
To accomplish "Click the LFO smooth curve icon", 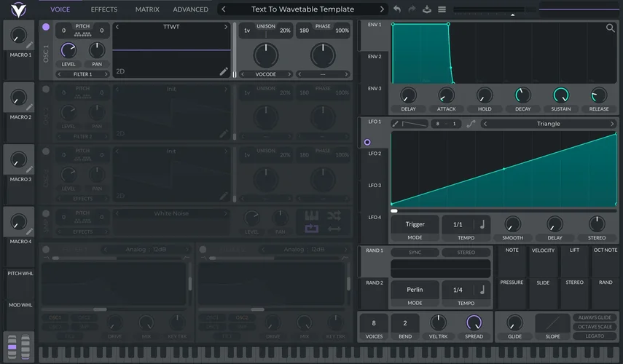I will [471, 124].
